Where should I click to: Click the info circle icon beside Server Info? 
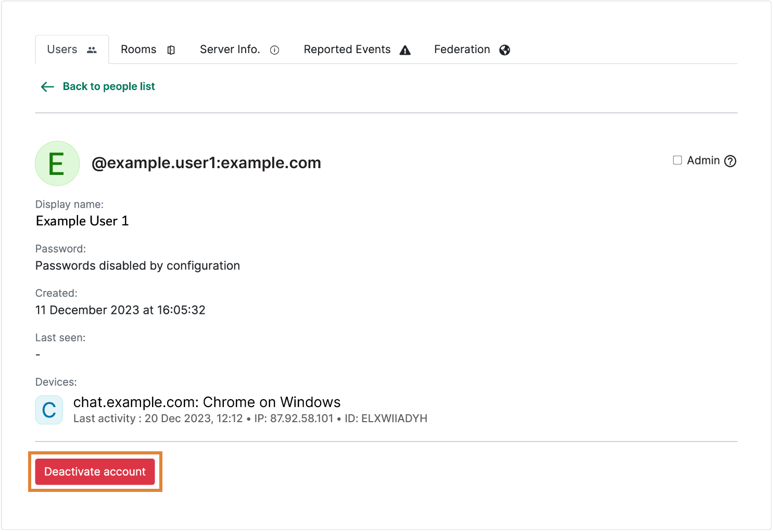[x=274, y=50]
